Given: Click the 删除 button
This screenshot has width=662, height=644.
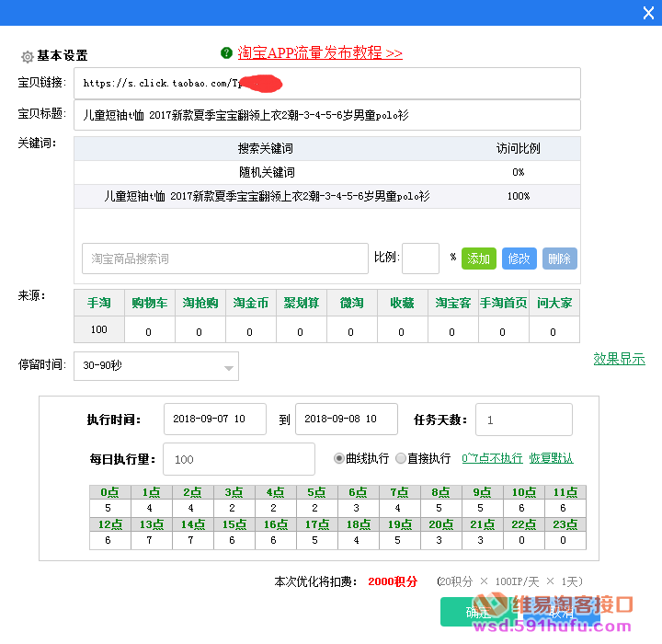Looking at the screenshot, I should point(560,259).
